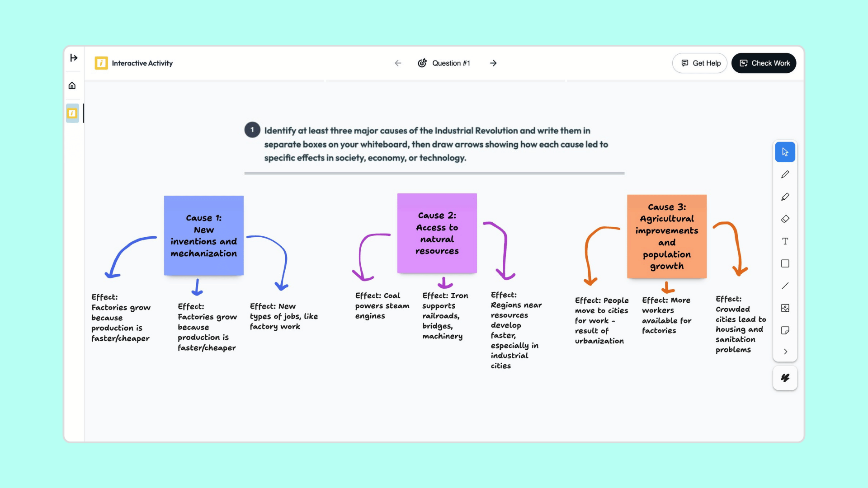The height and width of the screenshot is (488, 868).
Task: Go to the next question arrow
Action: (493, 63)
